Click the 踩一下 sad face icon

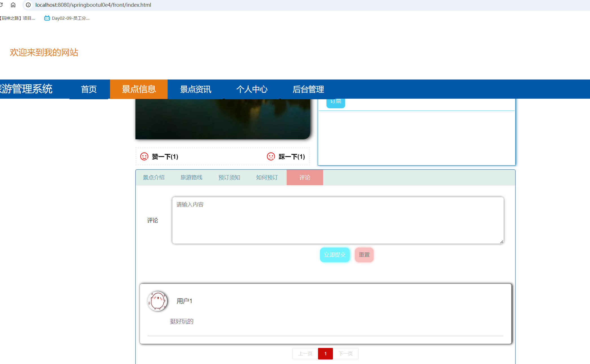point(271,156)
